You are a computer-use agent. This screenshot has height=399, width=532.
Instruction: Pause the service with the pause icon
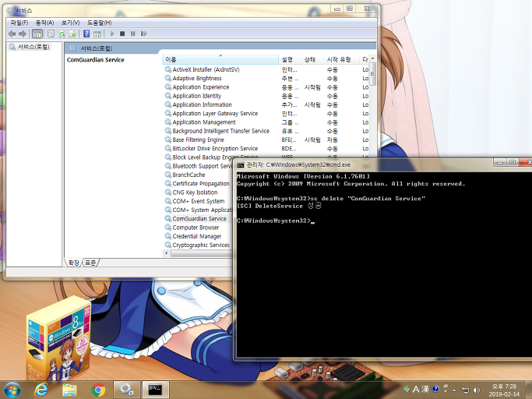(x=132, y=34)
